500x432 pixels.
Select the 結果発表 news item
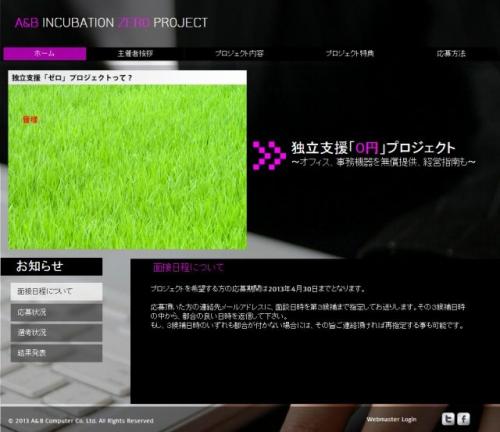(56, 353)
